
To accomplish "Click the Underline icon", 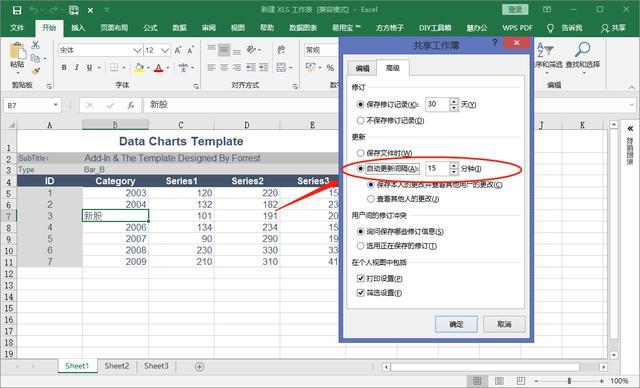I will [89, 68].
